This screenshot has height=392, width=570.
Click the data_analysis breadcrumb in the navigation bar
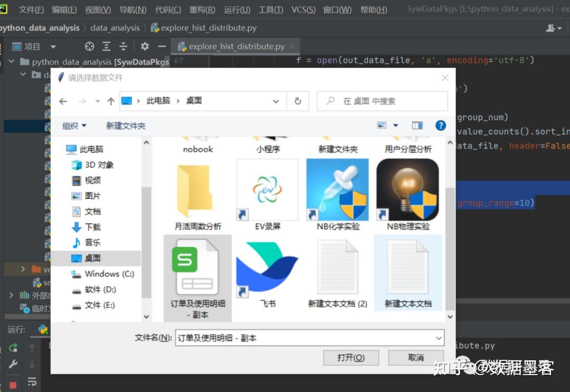pos(115,28)
